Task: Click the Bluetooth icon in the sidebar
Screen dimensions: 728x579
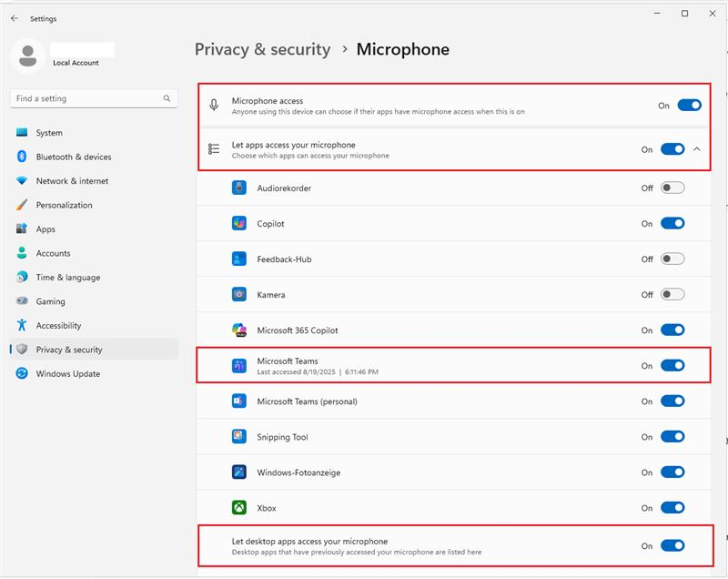Action: (22, 157)
